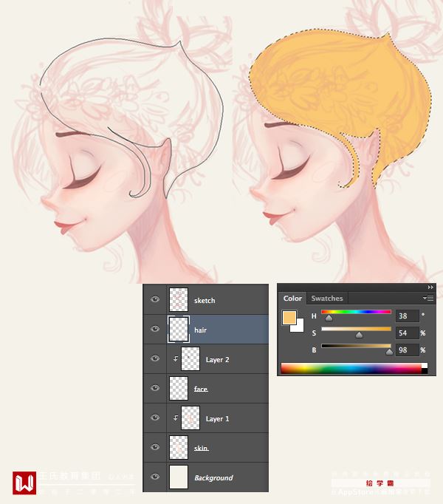Click the Brightness slider handle

pos(389,352)
